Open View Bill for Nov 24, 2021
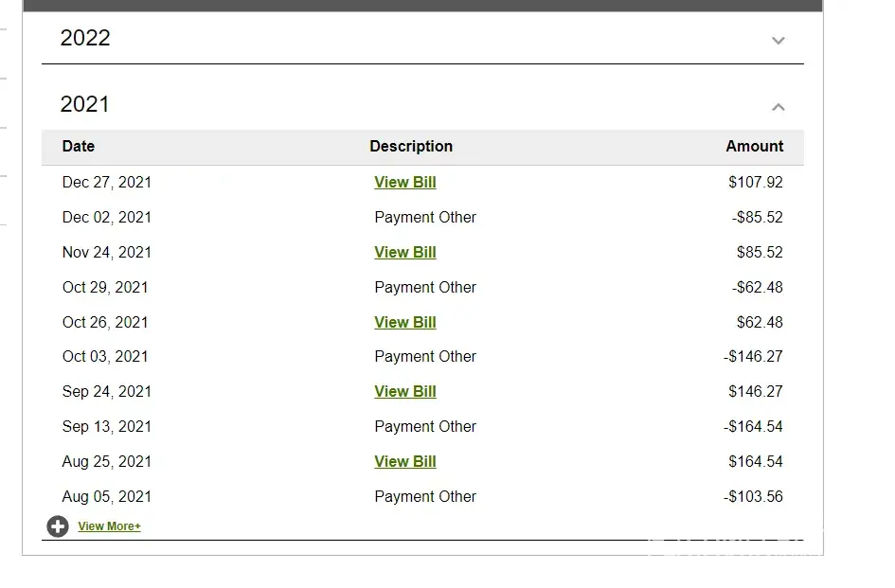Screen dimensions: 895x588 [x=405, y=253]
